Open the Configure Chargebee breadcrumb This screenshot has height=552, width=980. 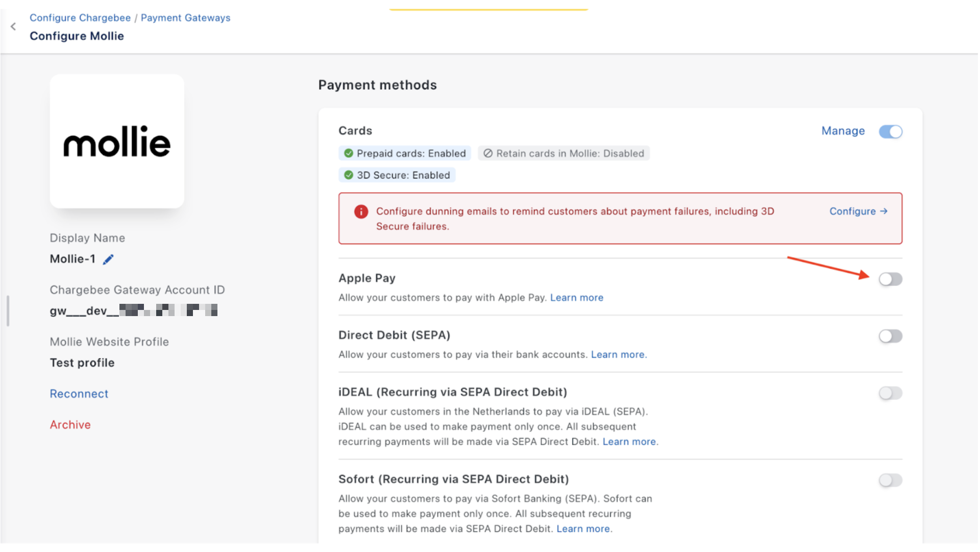pyautogui.click(x=80, y=18)
